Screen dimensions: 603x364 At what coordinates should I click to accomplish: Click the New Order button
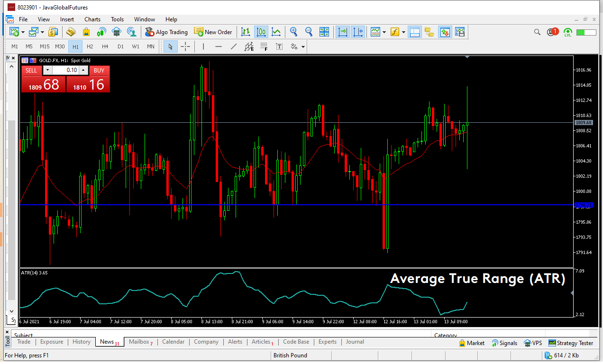[213, 32]
